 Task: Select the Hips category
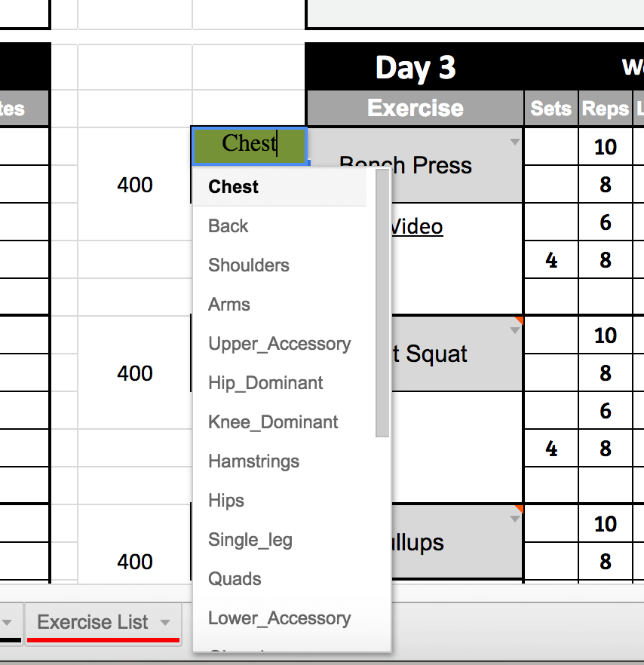(x=226, y=501)
